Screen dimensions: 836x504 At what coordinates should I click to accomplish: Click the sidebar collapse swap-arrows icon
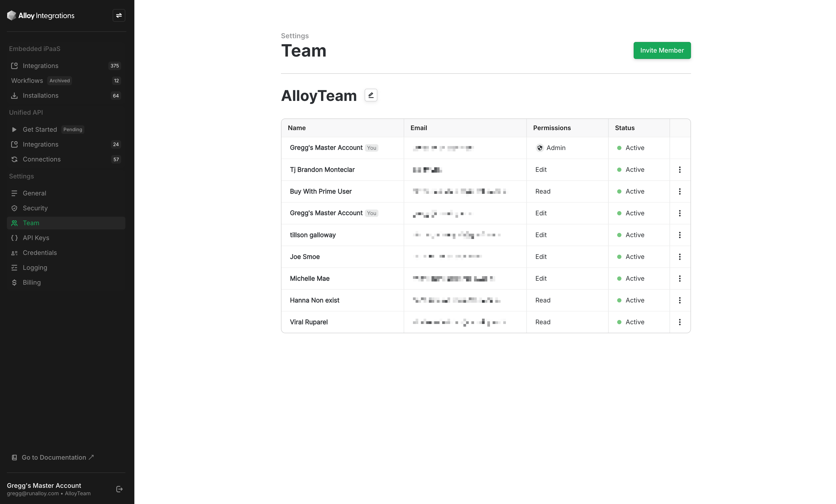point(119,16)
